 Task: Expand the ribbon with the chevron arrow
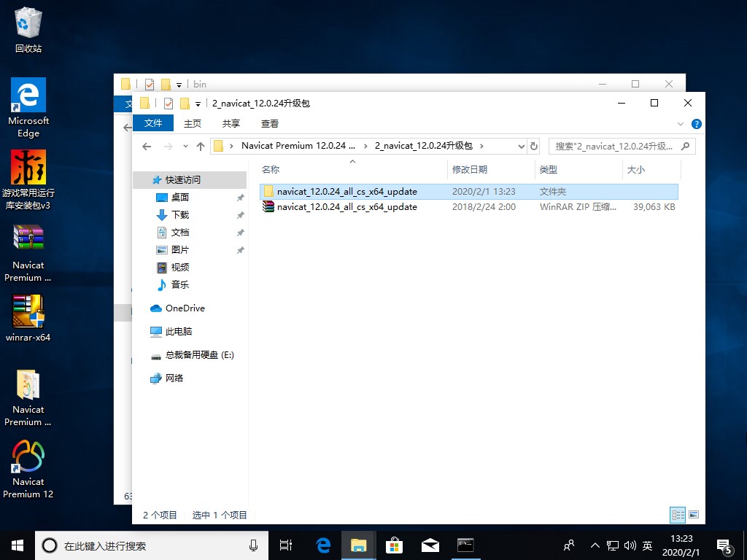(681, 124)
